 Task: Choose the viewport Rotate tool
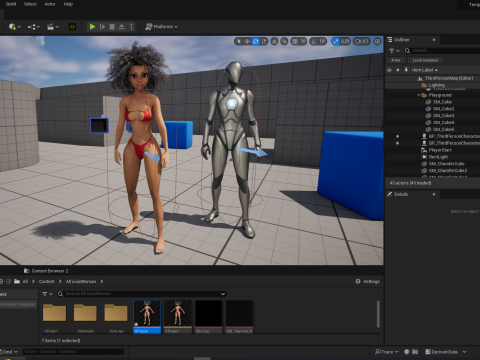click(x=255, y=41)
